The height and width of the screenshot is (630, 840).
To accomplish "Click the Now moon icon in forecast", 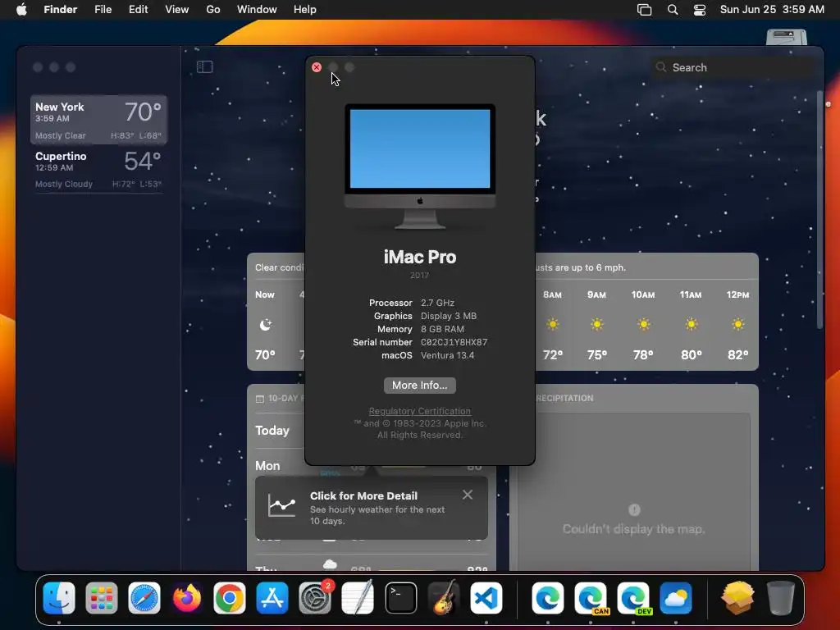I will pyautogui.click(x=265, y=325).
